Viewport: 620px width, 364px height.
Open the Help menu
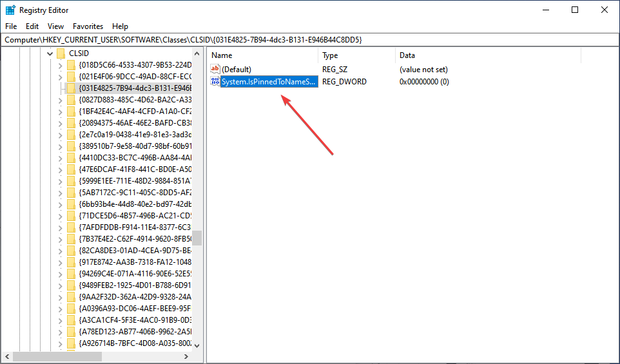point(121,26)
